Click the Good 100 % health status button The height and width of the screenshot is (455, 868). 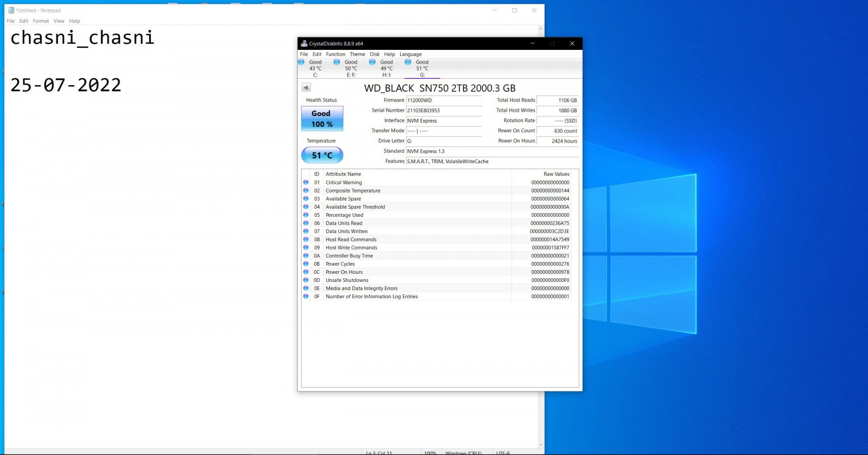click(322, 119)
